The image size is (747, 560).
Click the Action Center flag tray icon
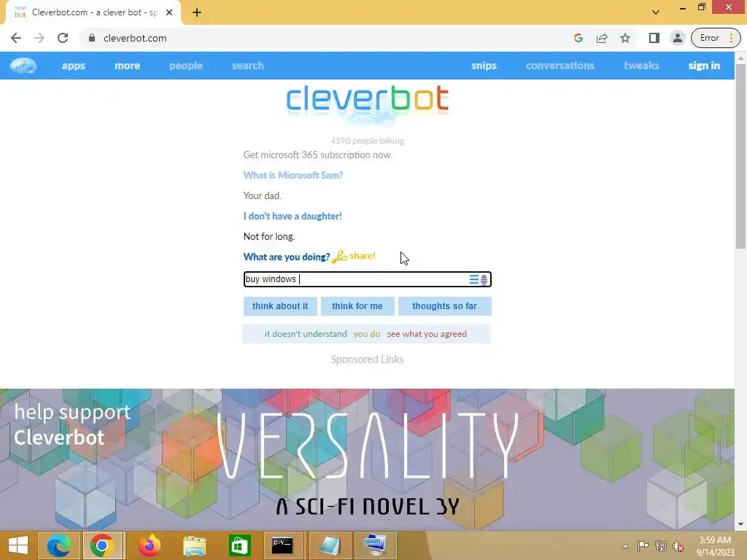[x=643, y=545]
